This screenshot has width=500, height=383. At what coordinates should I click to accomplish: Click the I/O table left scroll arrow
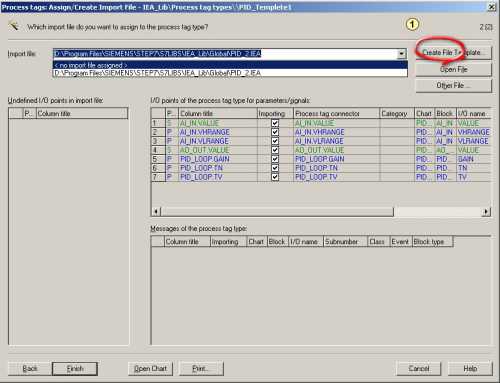coord(156,211)
